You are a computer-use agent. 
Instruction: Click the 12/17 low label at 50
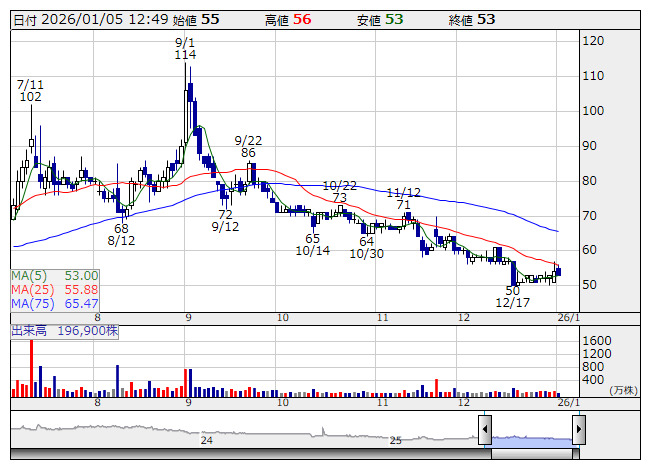coord(512,296)
